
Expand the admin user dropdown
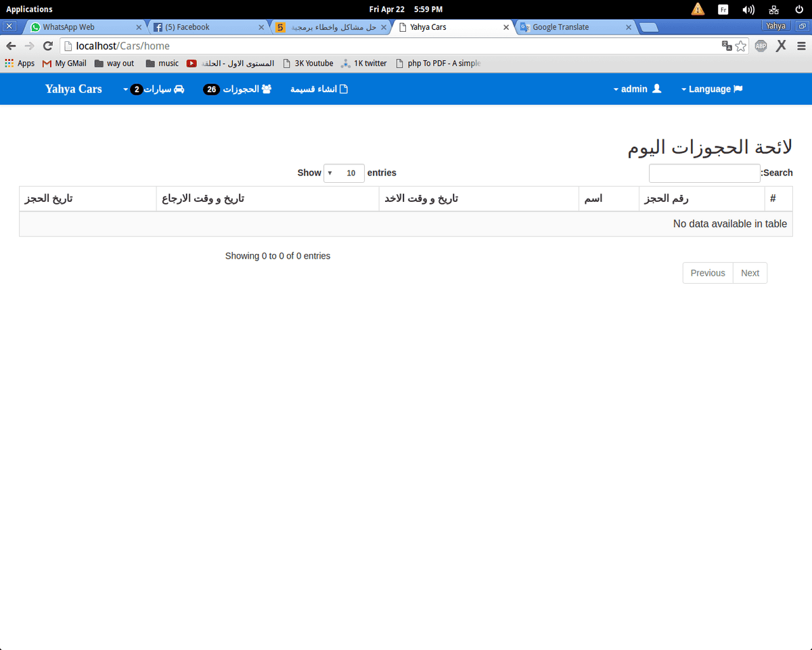[637, 89]
